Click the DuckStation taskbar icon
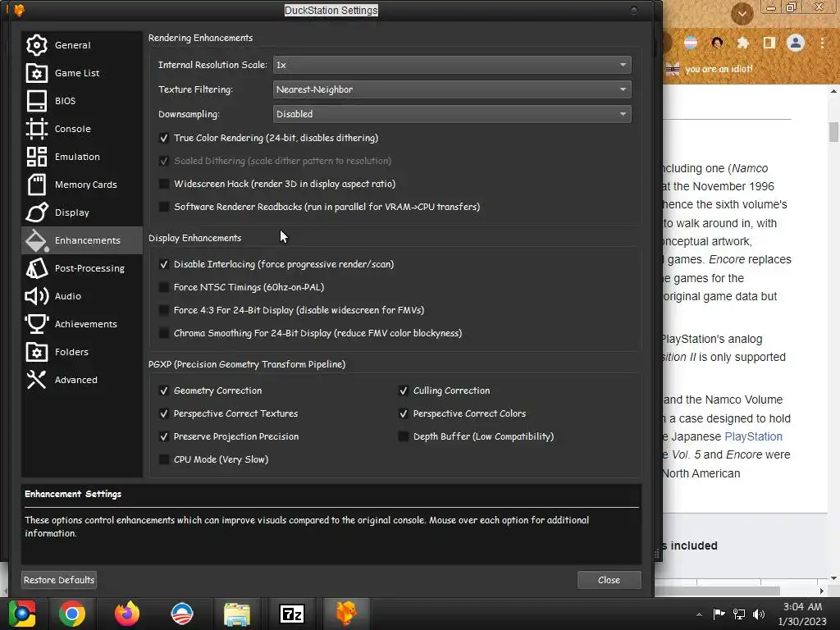 tap(347, 614)
